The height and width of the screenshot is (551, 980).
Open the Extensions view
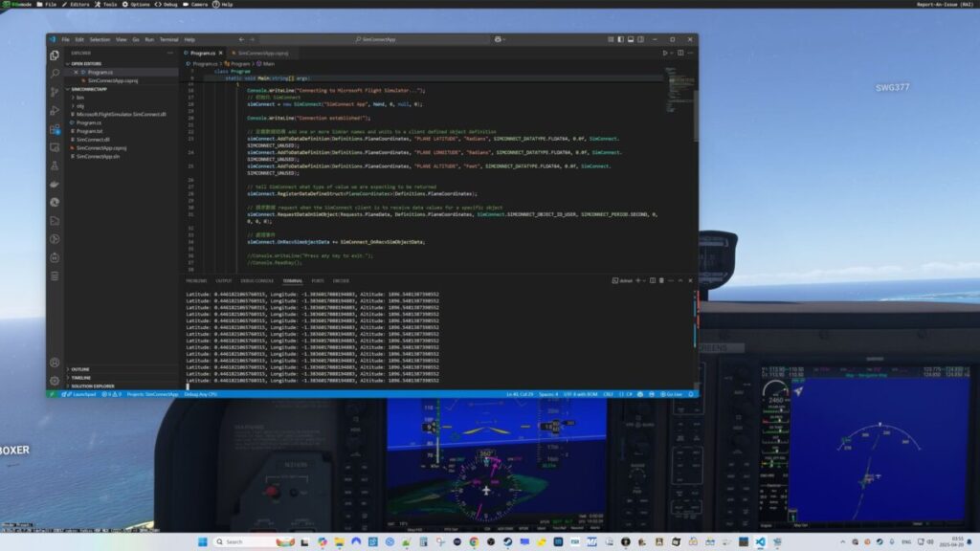point(55,129)
